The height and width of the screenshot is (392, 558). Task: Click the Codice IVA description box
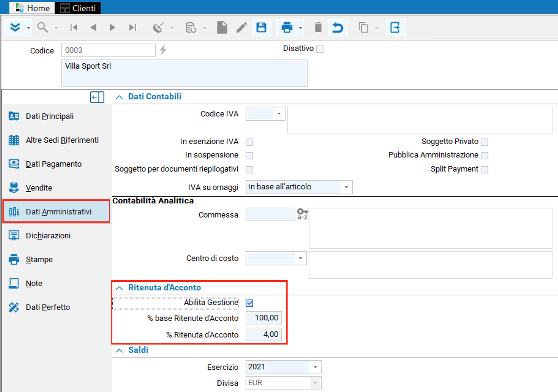pos(420,120)
